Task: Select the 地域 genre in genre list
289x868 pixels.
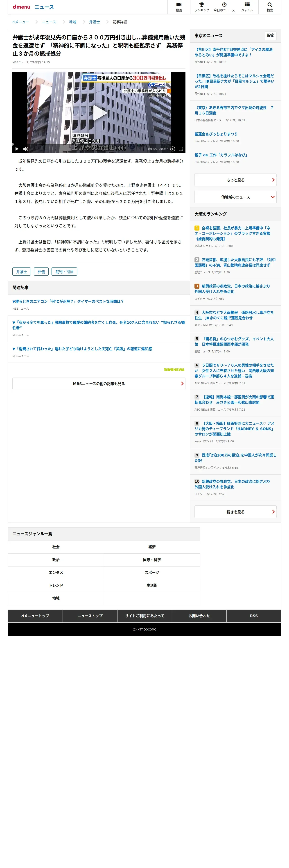Action: pos(56,598)
